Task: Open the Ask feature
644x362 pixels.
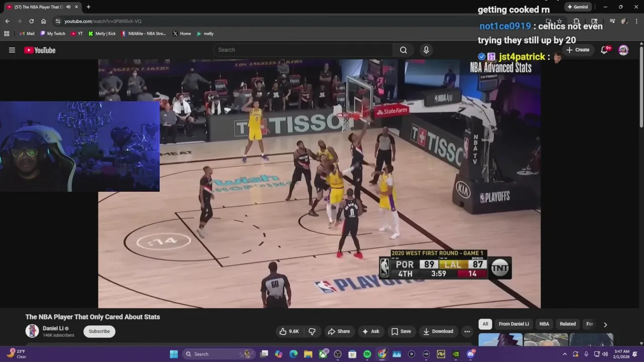Action: pyautogui.click(x=370, y=331)
